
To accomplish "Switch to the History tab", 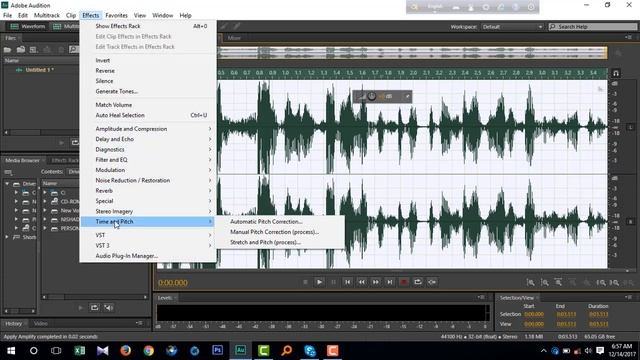I will [13, 324].
